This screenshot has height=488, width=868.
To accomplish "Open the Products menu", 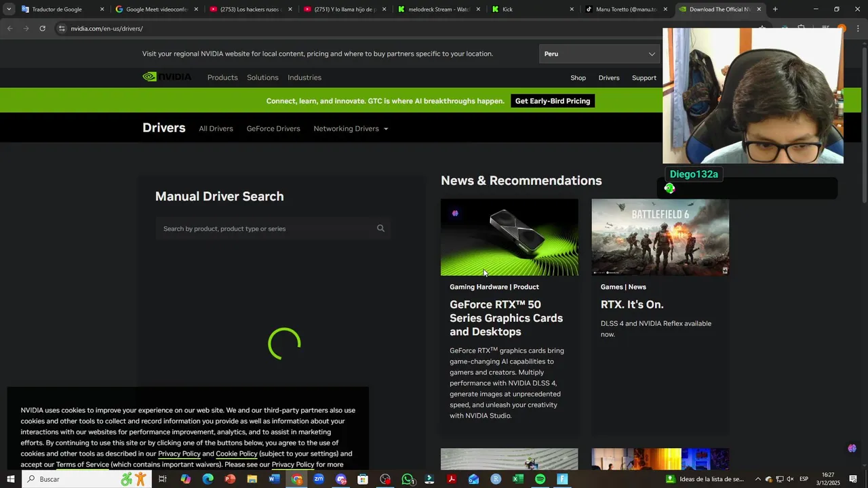I will tap(222, 77).
